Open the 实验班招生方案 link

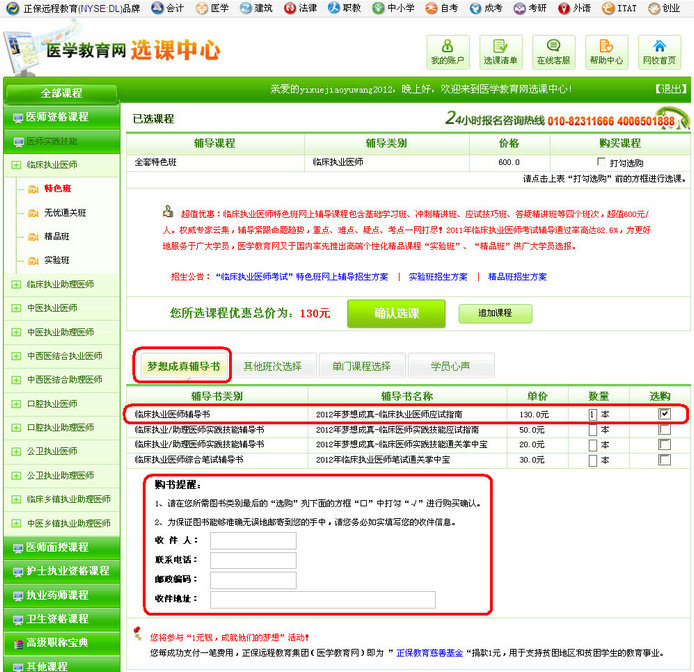point(441,276)
